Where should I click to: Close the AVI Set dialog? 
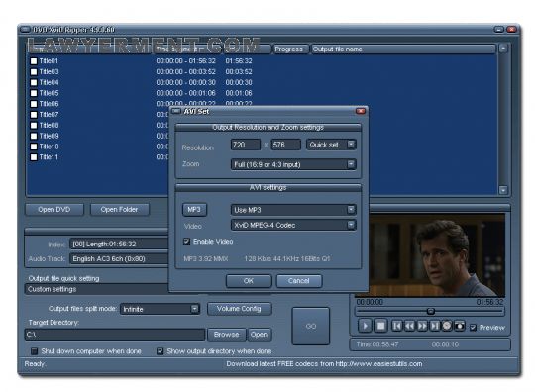(361, 111)
